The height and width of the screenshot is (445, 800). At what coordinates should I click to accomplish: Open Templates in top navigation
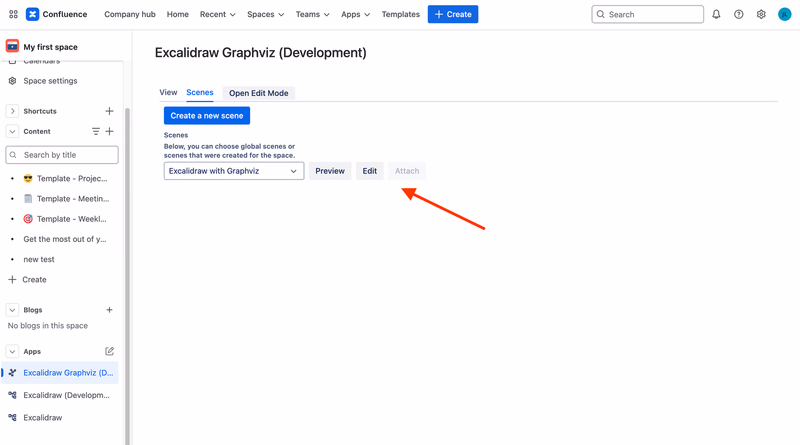pyautogui.click(x=401, y=14)
